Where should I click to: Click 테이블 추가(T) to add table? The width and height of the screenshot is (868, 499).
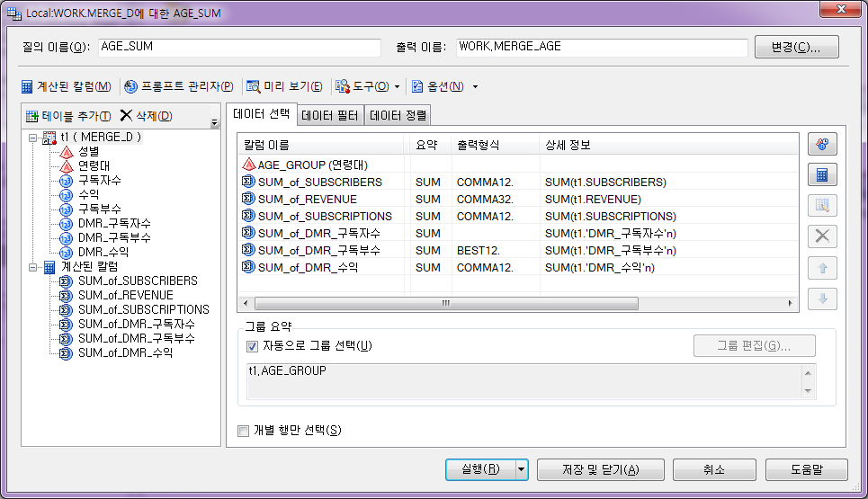(68, 116)
